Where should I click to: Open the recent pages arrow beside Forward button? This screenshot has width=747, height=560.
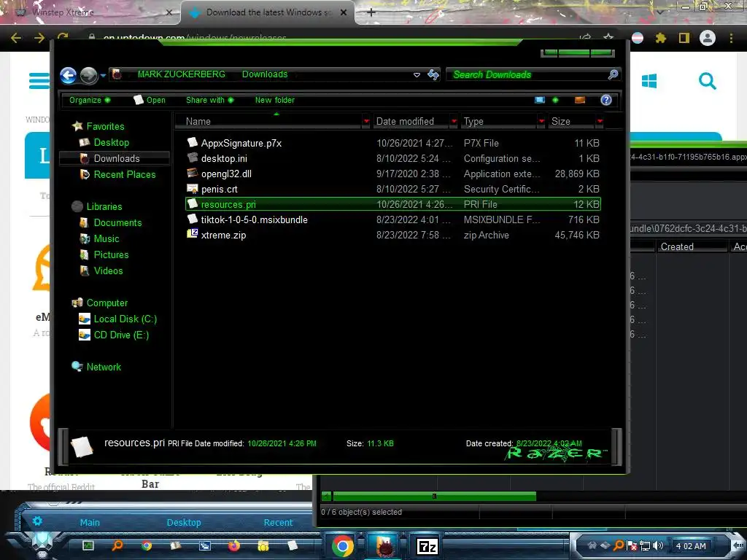103,75
